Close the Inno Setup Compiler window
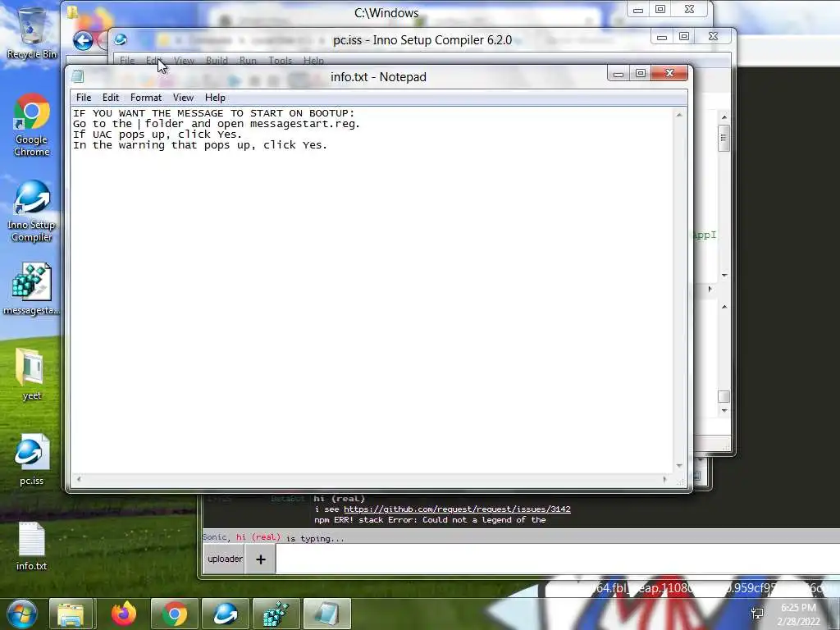Viewport: 840px width, 630px height. (713, 36)
